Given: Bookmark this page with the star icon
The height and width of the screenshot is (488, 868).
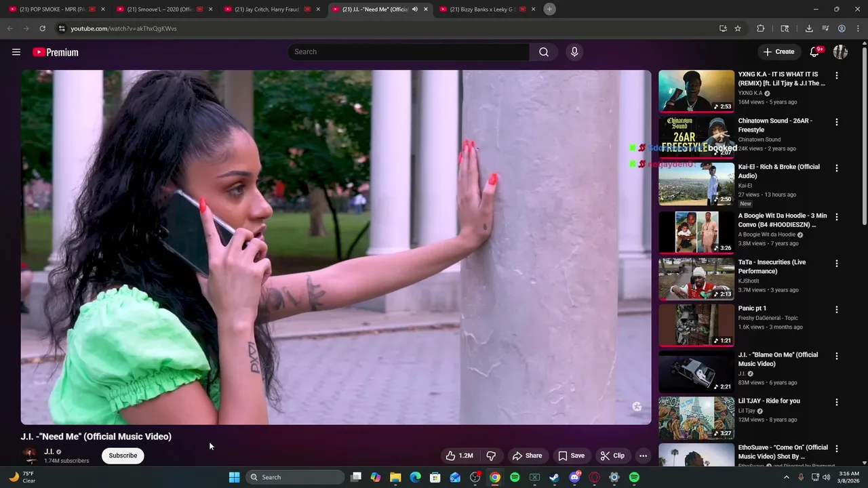Looking at the screenshot, I should coord(738,28).
